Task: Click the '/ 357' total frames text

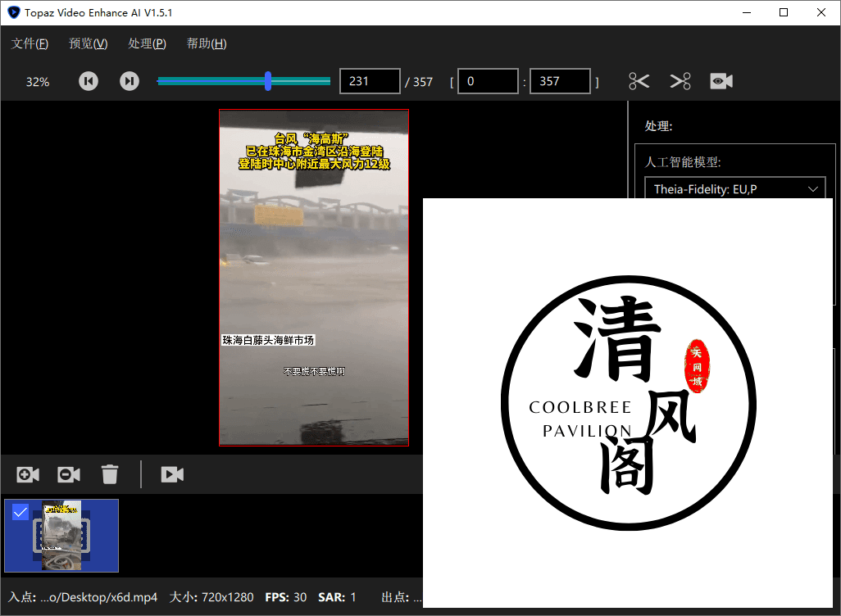Action: pos(419,82)
